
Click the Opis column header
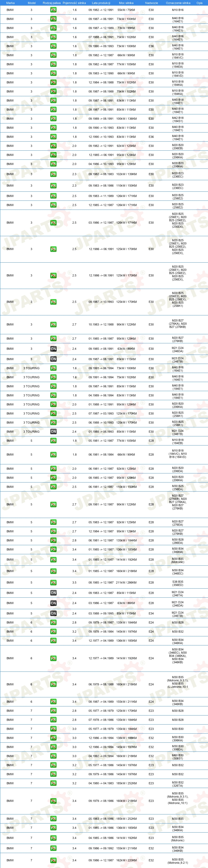pyautogui.click(x=199, y=3)
